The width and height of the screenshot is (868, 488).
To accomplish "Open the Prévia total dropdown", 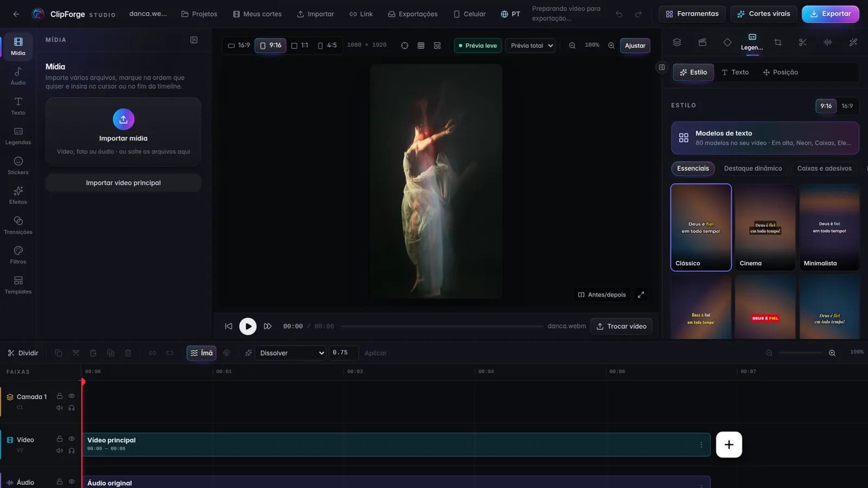I will click(531, 46).
